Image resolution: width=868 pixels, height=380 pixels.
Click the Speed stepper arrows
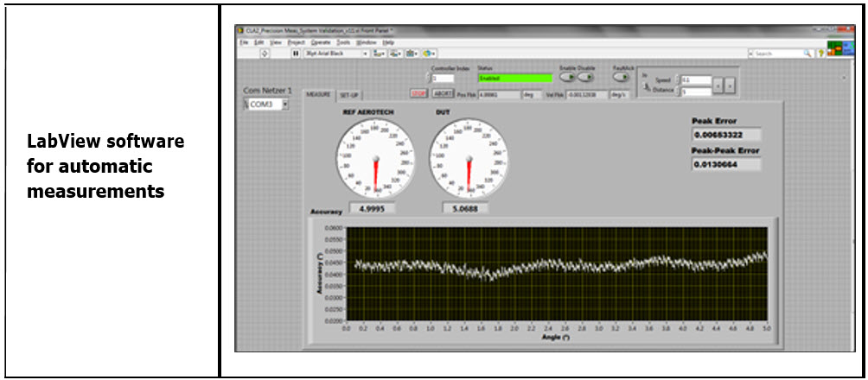tap(678, 80)
